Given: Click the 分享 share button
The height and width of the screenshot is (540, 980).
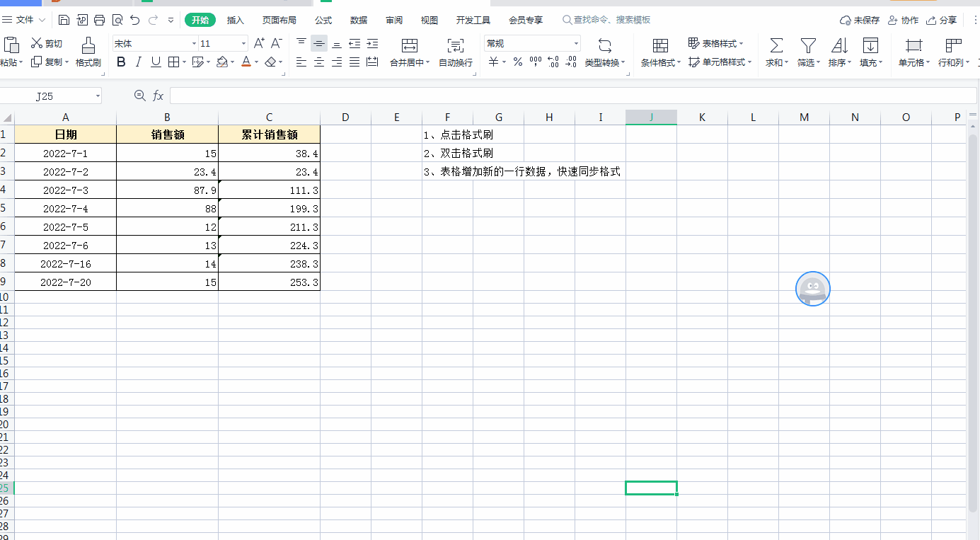Looking at the screenshot, I should click(x=942, y=21).
